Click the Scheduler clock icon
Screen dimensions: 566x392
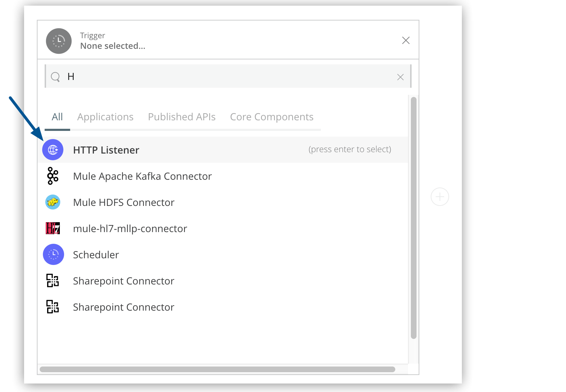point(53,254)
